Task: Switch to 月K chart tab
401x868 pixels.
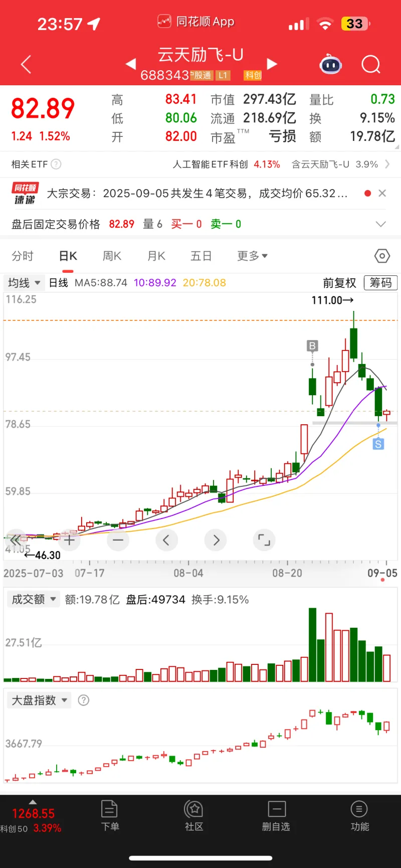Action: point(156,256)
